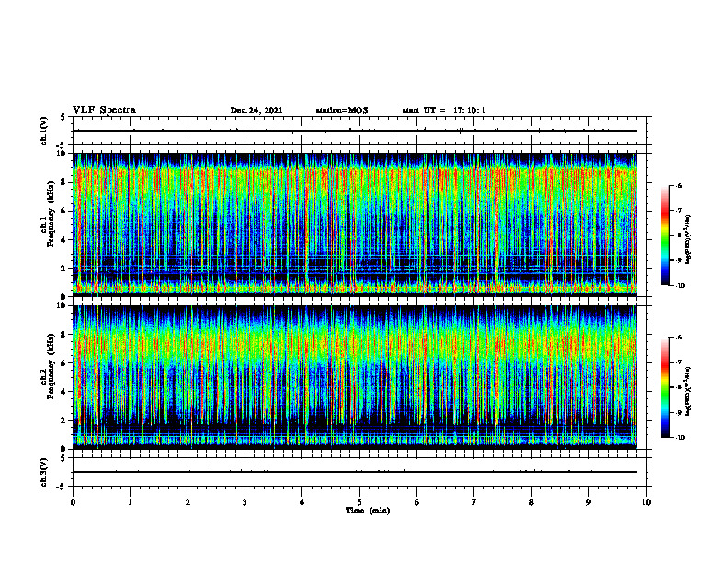Screen dimensions: 728x563
Task: Click the "5" tick of ch.1(V) axis
Action: 63,117
